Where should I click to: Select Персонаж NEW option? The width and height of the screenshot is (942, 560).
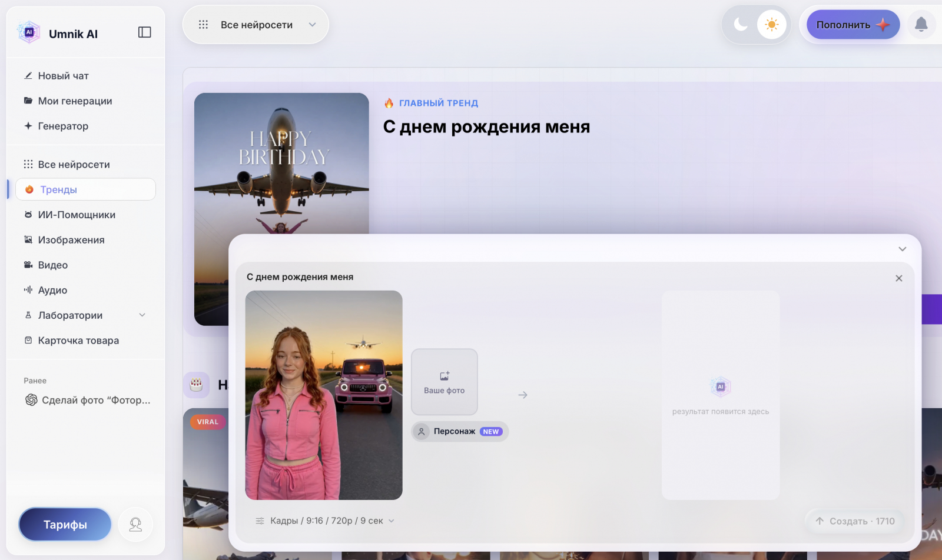(460, 432)
